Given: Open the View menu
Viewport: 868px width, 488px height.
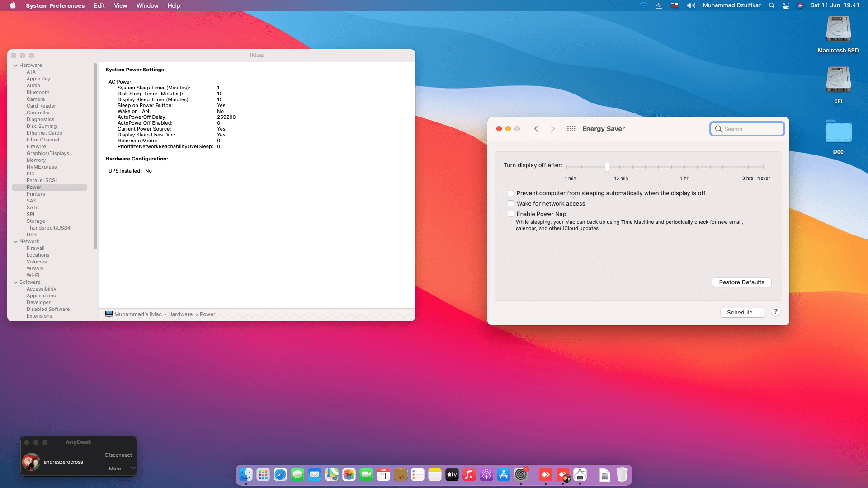Looking at the screenshot, I should tap(120, 5).
